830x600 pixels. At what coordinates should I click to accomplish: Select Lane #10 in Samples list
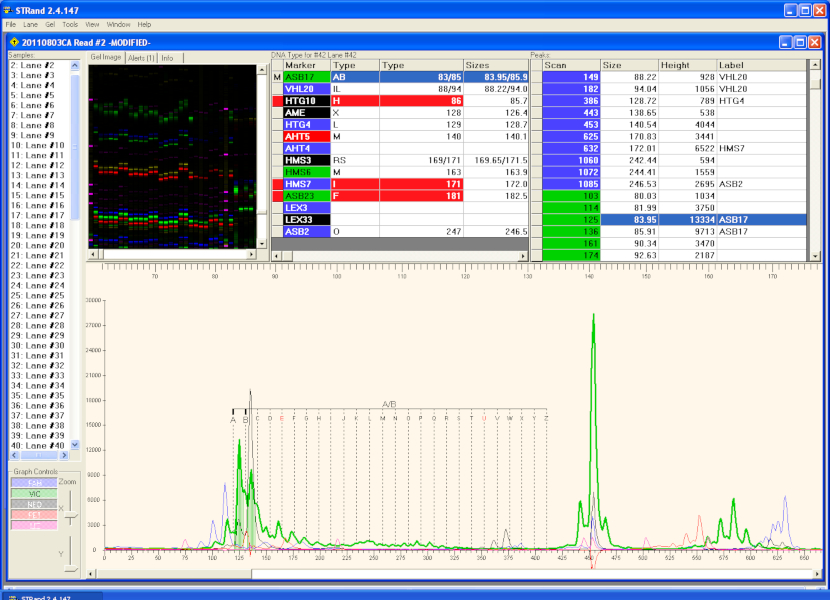click(37, 145)
